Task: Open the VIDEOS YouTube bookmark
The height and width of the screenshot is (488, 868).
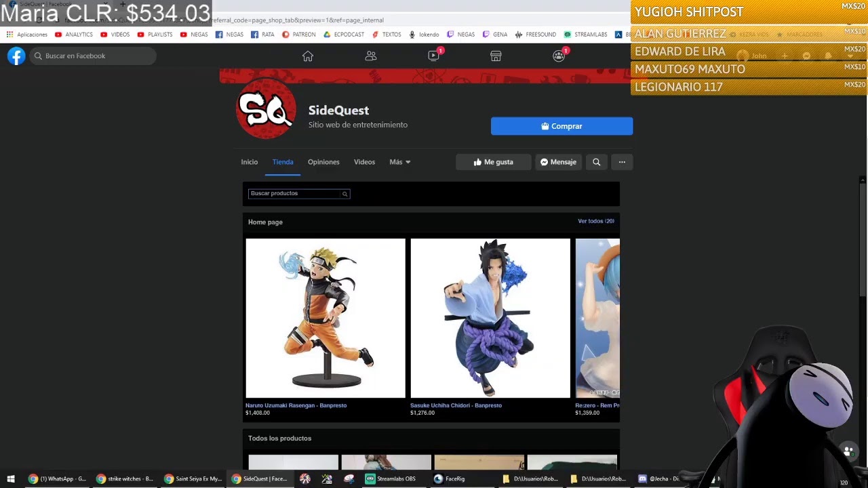Action: pos(115,35)
